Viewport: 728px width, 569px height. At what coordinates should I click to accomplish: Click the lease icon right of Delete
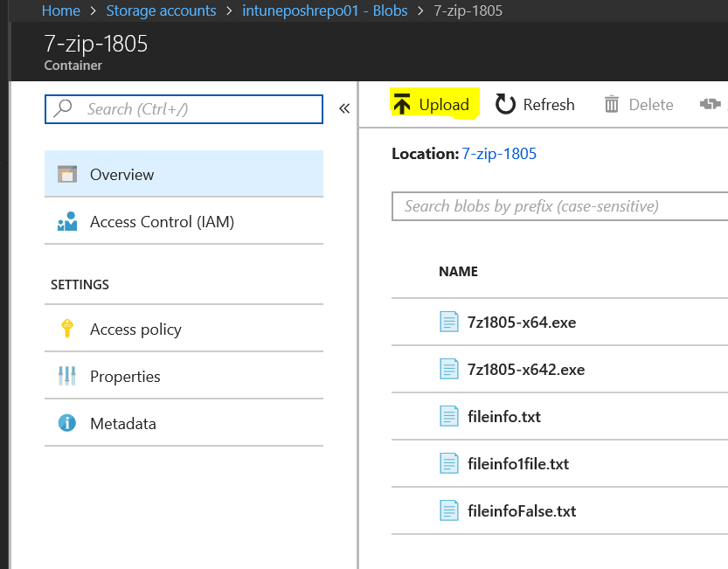pos(710,104)
